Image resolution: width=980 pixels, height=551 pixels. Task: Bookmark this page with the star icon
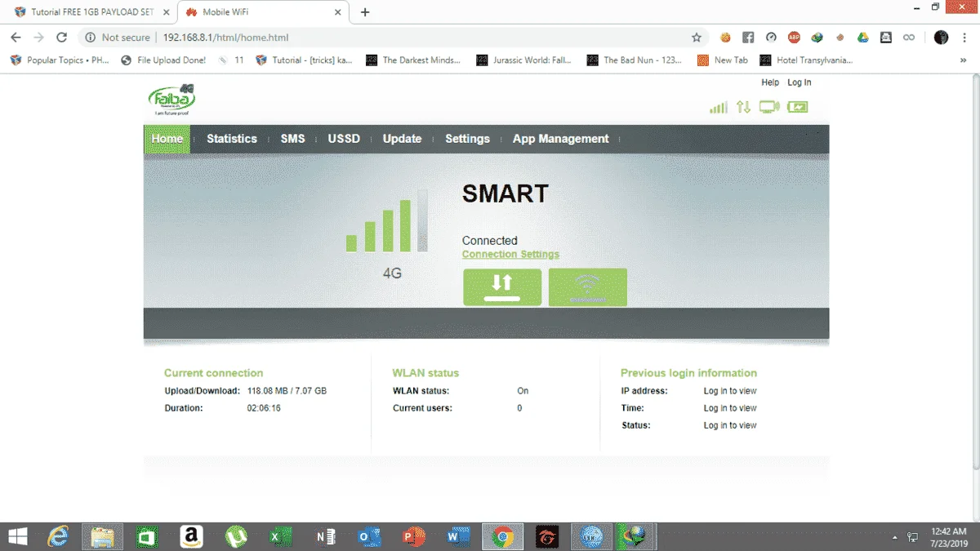point(697,38)
